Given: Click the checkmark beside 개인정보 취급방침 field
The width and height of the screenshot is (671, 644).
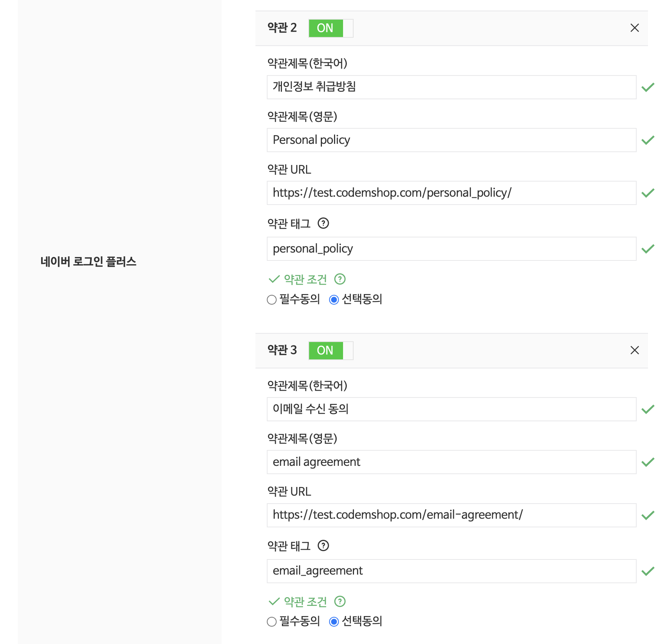Looking at the screenshot, I should click(648, 87).
